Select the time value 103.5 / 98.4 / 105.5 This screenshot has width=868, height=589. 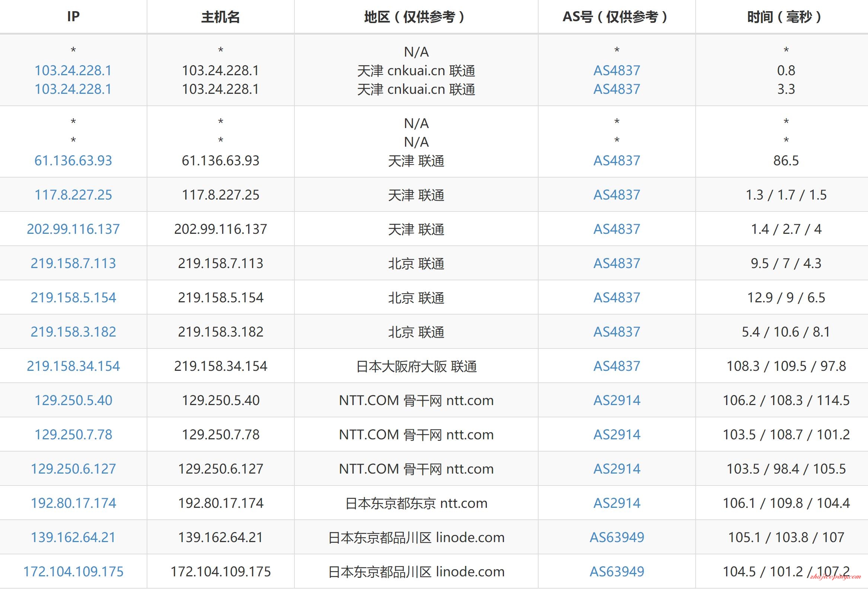point(786,469)
